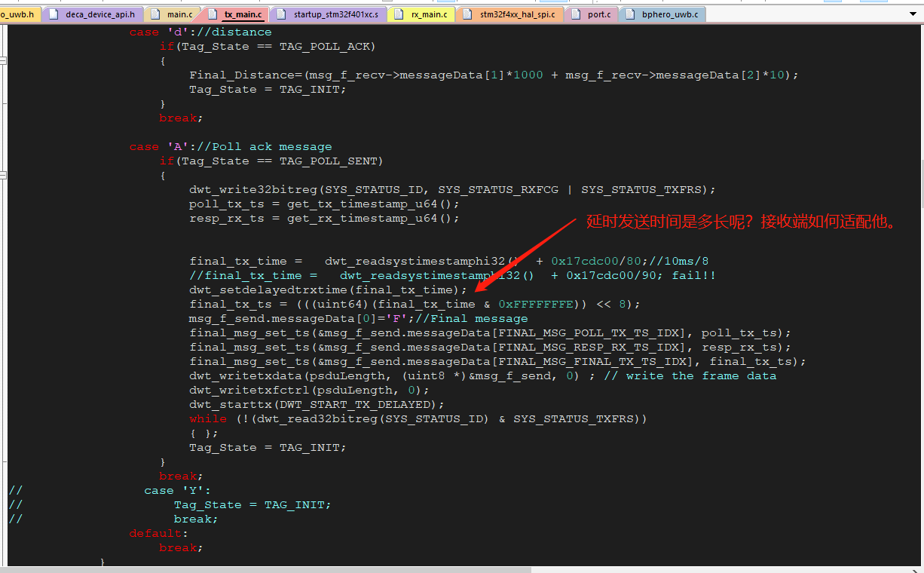Click the file icon on the deca_device_api.h tab
The height and width of the screenshot is (573, 924).
click(54, 14)
